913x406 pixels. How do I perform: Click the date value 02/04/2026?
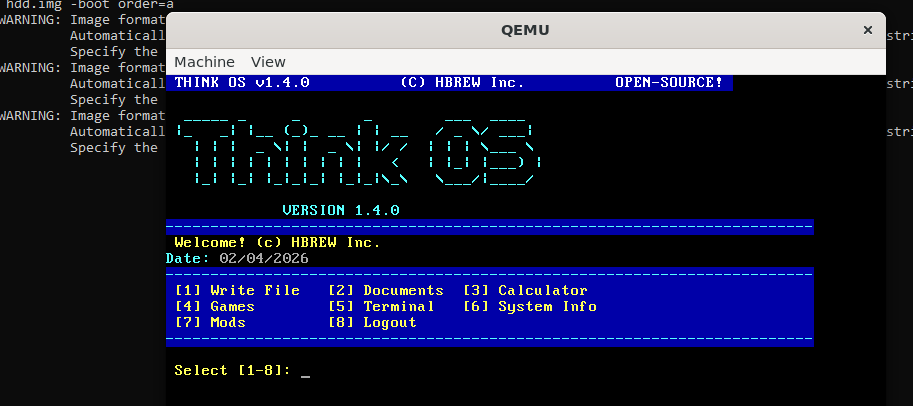tap(264, 259)
